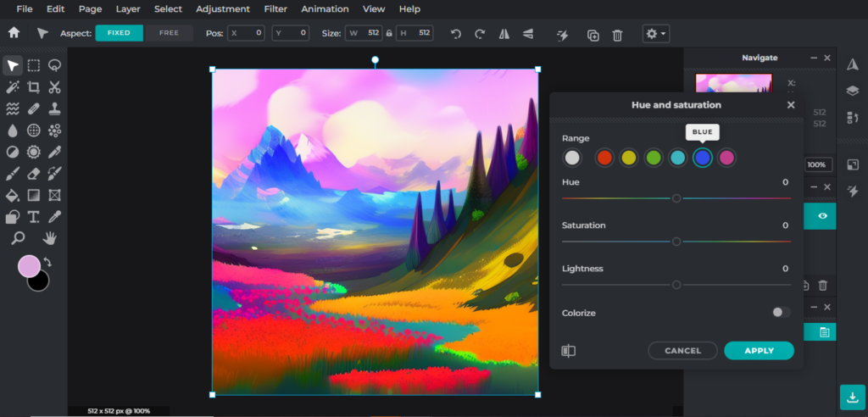Viewport: 868px width, 417px height.
Task: Open the Edit menu
Action: 55,8
